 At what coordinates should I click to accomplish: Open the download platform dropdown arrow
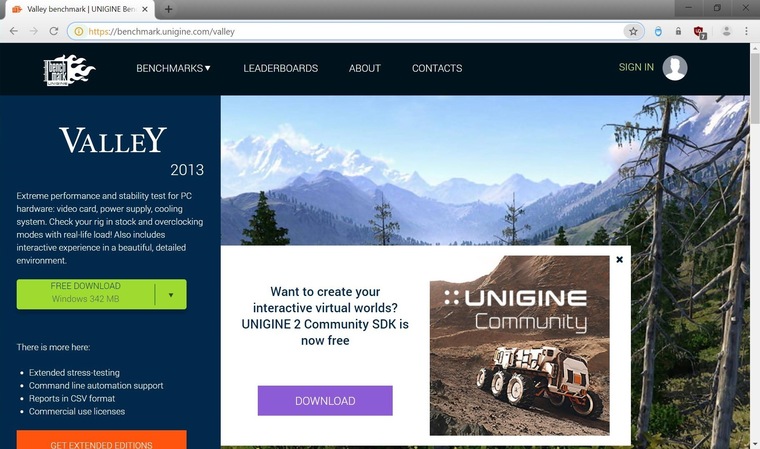tap(171, 295)
